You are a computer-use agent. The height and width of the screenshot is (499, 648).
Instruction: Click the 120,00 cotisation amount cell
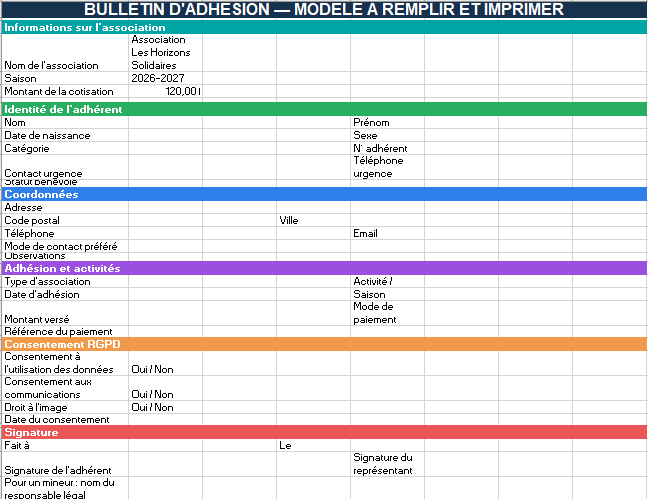165,91
